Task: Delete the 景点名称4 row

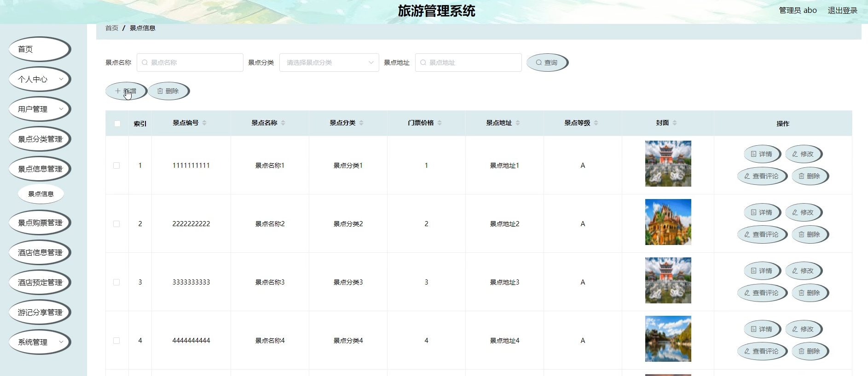Action: [810, 351]
